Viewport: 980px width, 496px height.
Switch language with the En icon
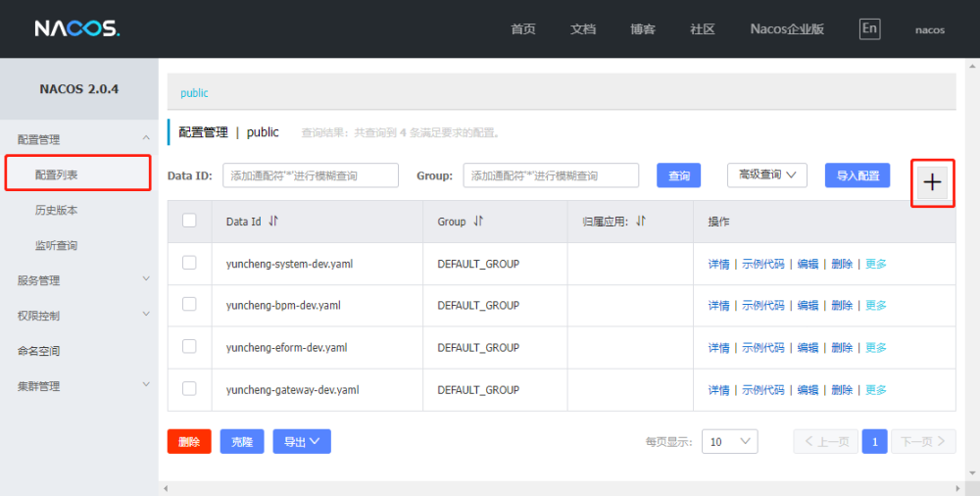pos(869,28)
